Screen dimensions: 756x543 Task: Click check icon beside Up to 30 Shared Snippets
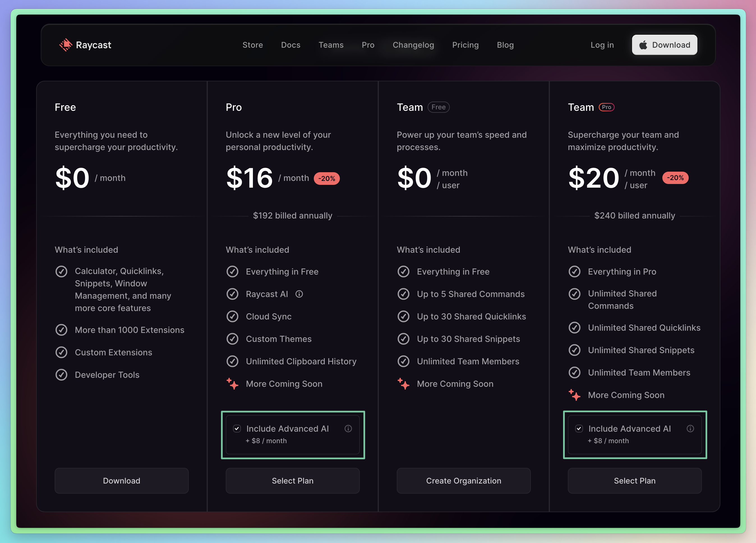pyautogui.click(x=403, y=339)
